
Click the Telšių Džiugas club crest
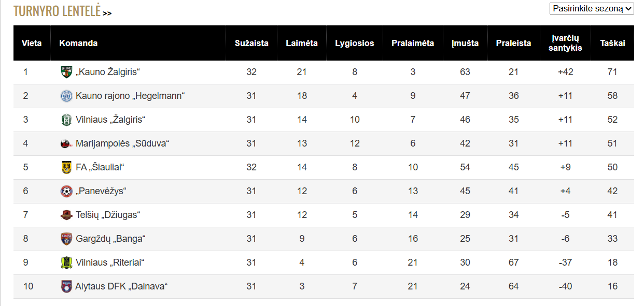pos(66,215)
